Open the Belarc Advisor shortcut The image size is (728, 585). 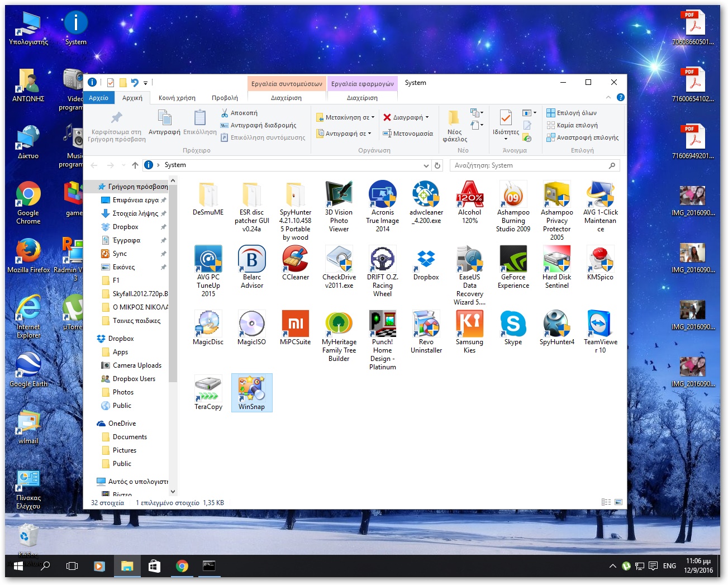click(x=251, y=260)
